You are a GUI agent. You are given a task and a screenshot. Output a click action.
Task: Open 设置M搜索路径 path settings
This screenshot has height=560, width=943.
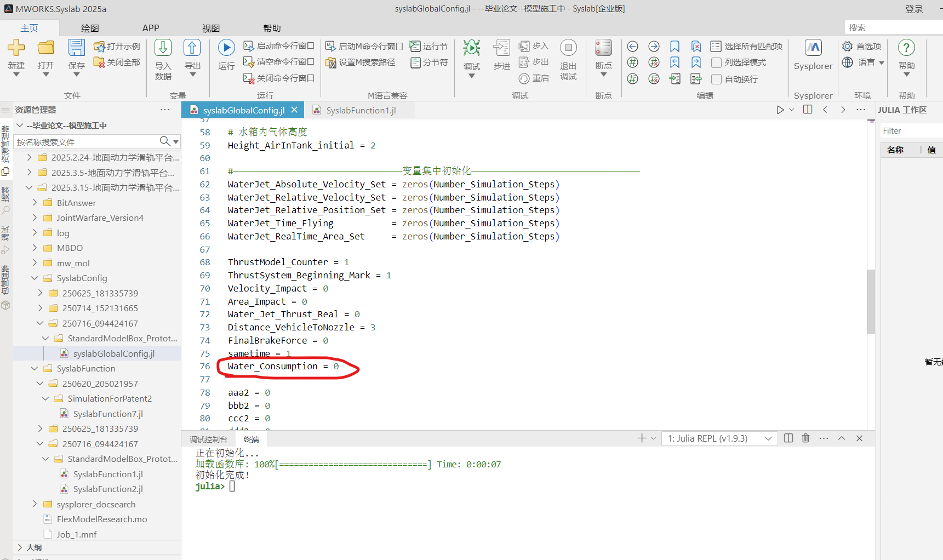click(361, 62)
